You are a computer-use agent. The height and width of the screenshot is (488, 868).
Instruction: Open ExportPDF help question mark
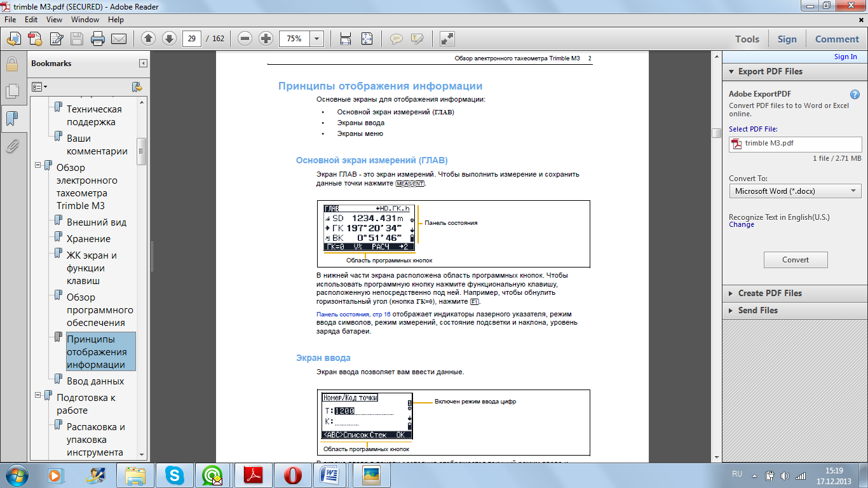(855, 94)
